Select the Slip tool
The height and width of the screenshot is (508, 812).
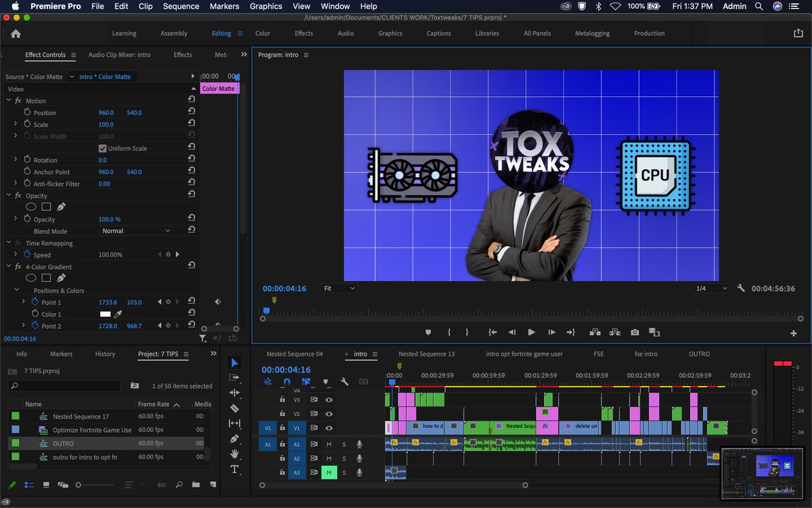pos(235,423)
